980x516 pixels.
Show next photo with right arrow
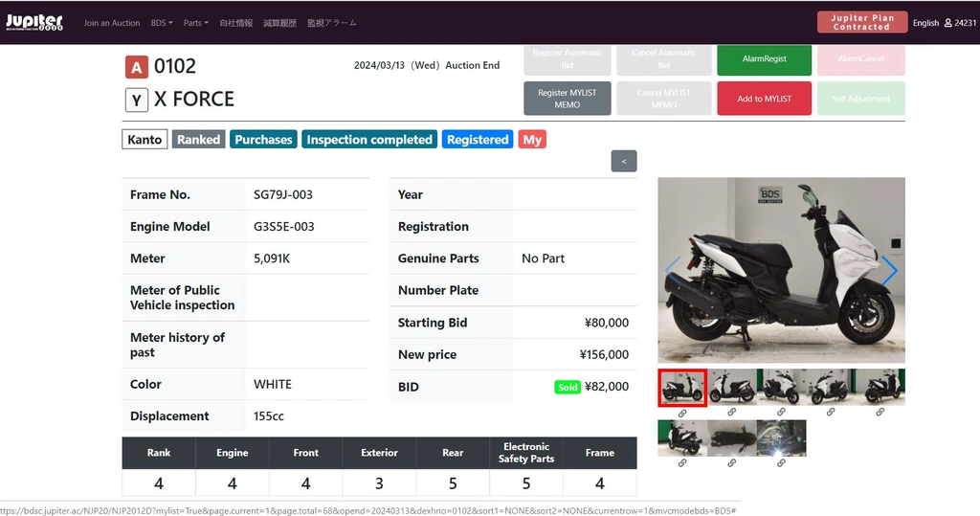tap(889, 270)
